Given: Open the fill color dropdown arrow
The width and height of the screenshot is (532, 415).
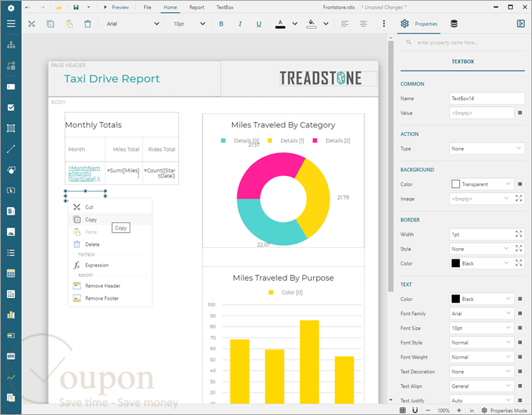Looking at the screenshot, I should click(x=326, y=24).
